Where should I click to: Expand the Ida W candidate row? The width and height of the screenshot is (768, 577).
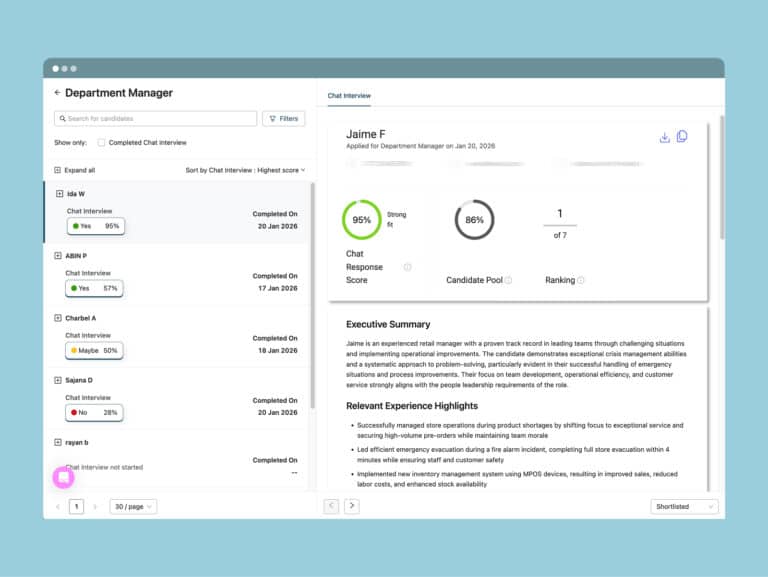click(x=59, y=194)
